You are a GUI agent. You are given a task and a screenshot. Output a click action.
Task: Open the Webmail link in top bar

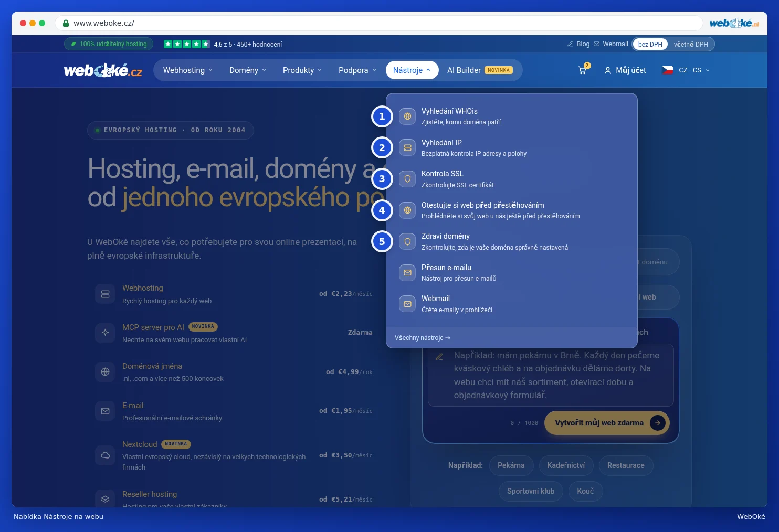pyautogui.click(x=611, y=44)
